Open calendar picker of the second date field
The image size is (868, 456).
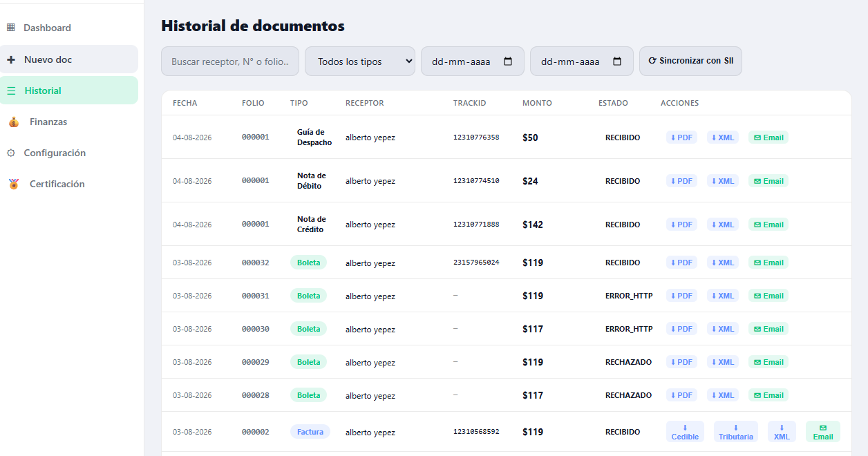pyautogui.click(x=617, y=61)
